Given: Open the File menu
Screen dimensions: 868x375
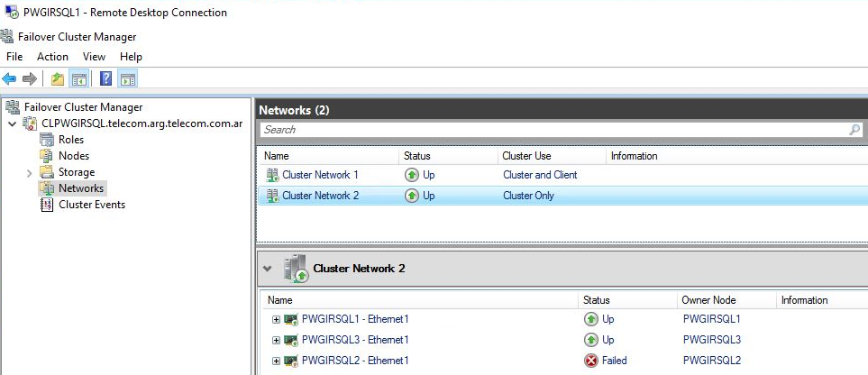Looking at the screenshot, I should [14, 57].
